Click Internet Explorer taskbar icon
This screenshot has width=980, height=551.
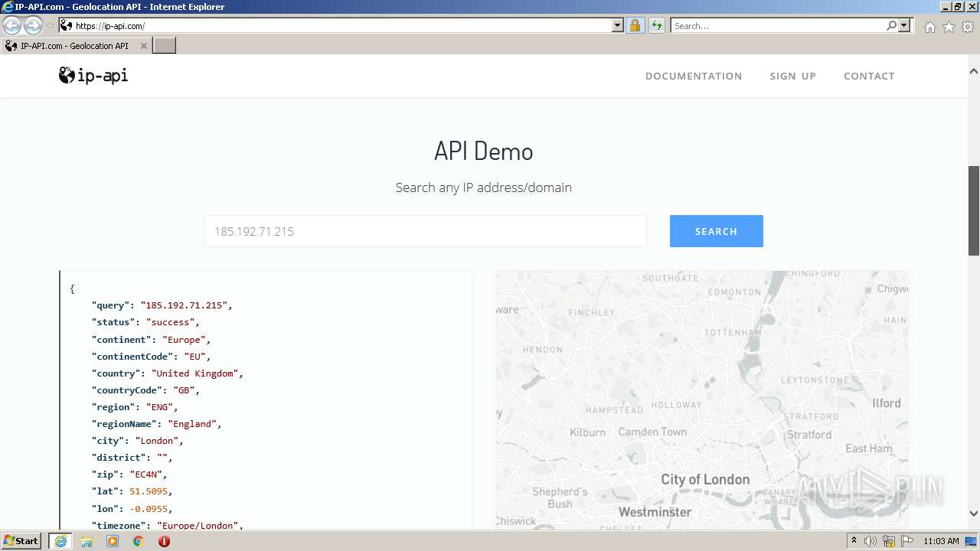pyautogui.click(x=60, y=541)
